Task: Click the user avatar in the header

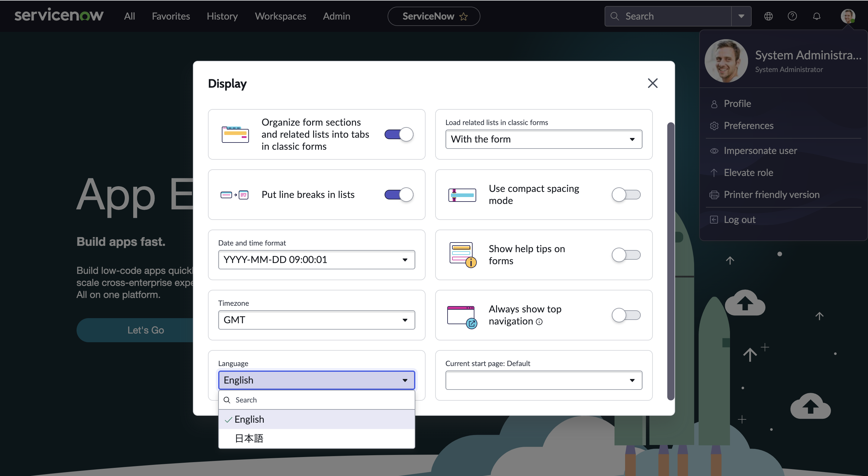Action: 848,16
